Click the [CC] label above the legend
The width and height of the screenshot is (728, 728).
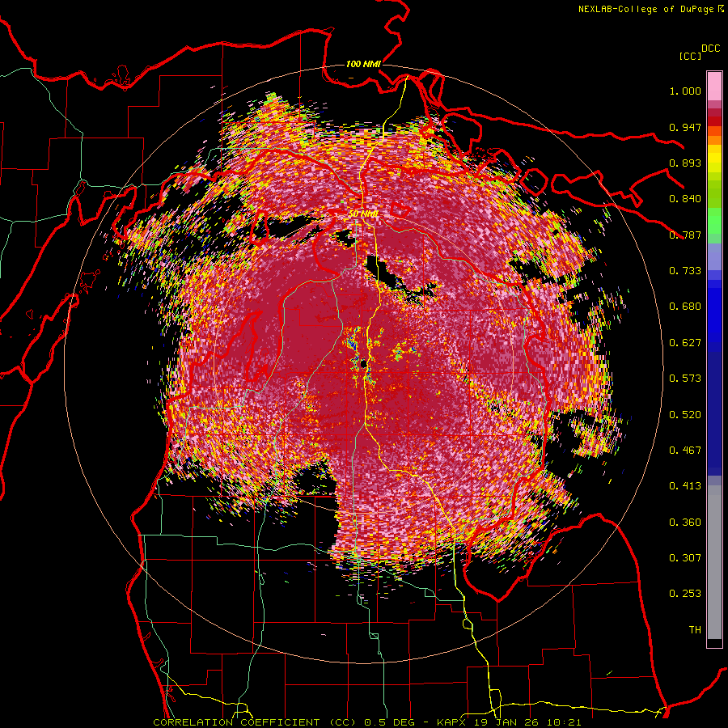690,56
